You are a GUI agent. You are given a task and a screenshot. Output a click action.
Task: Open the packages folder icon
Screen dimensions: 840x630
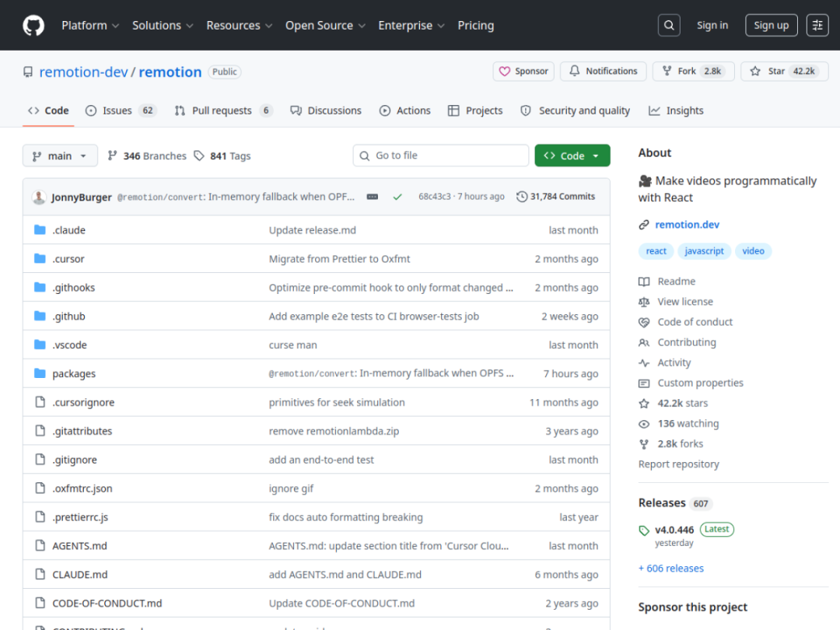coord(40,373)
